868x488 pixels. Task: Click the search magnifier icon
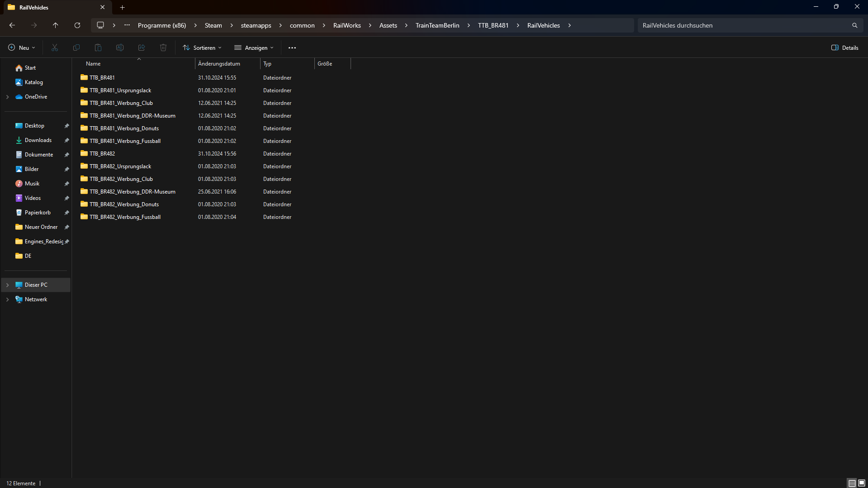(x=854, y=25)
